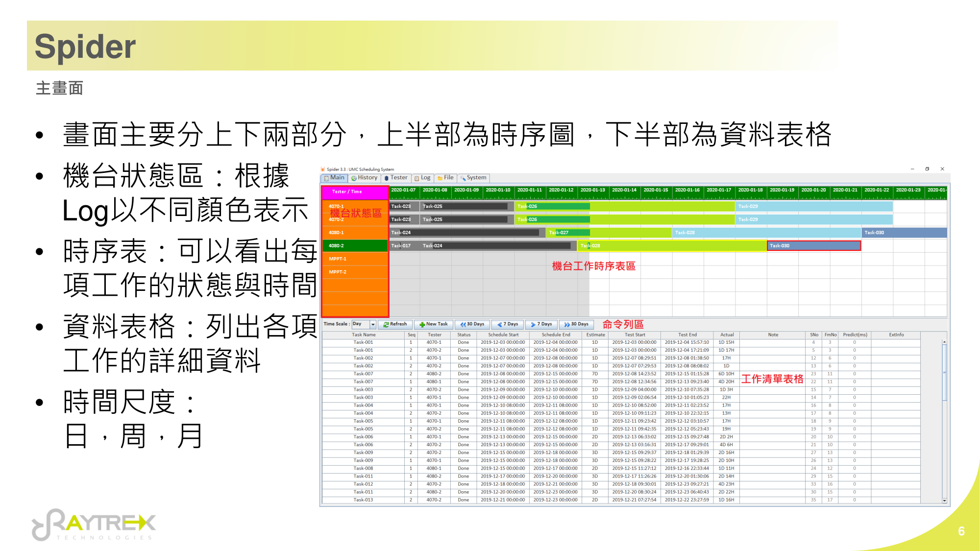
Task: Open the Log tab
Action: point(422,178)
